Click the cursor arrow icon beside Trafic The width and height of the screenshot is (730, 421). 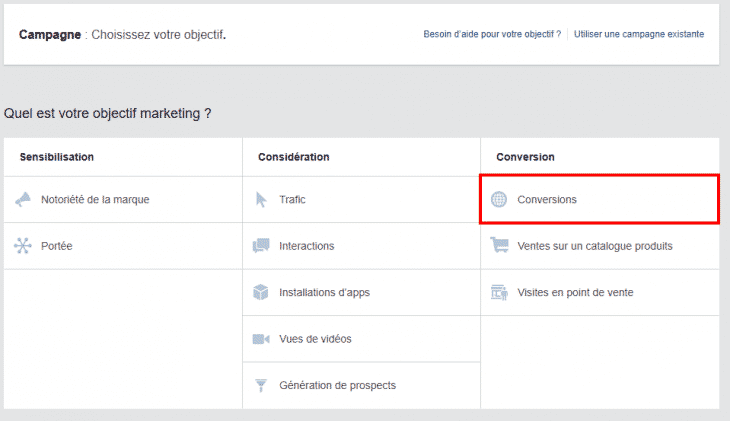(x=261, y=200)
